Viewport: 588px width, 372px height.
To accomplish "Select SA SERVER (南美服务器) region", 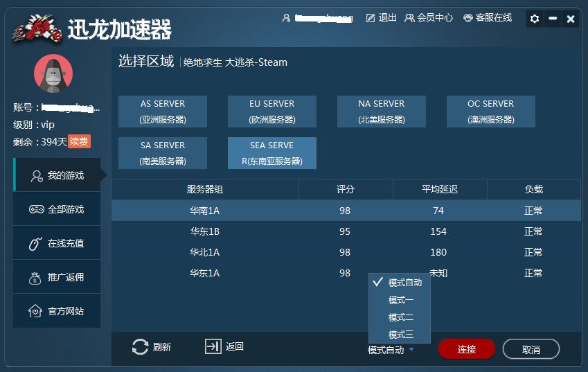I will point(163,153).
